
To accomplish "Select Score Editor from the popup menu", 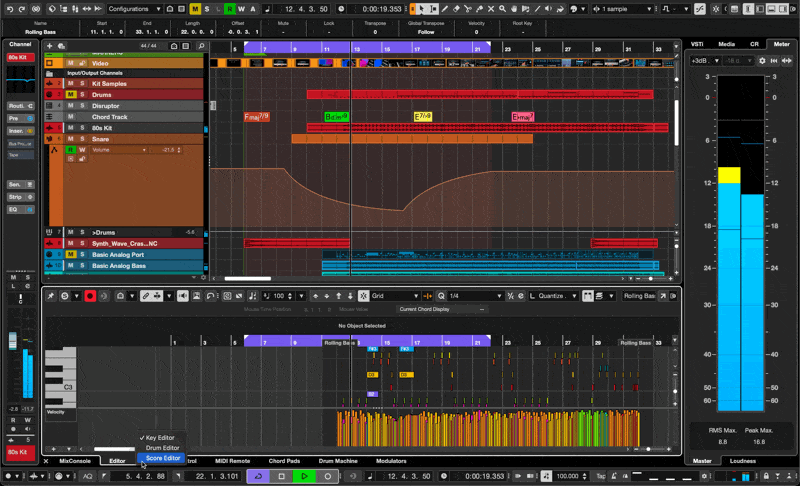I will pyautogui.click(x=163, y=458).
